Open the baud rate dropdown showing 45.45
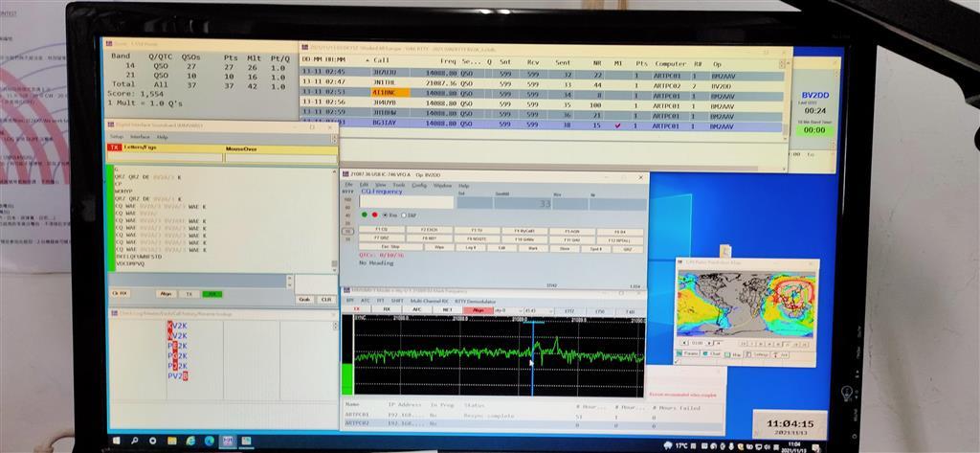This screenshot has height=453, width=980. pos(538,311)
